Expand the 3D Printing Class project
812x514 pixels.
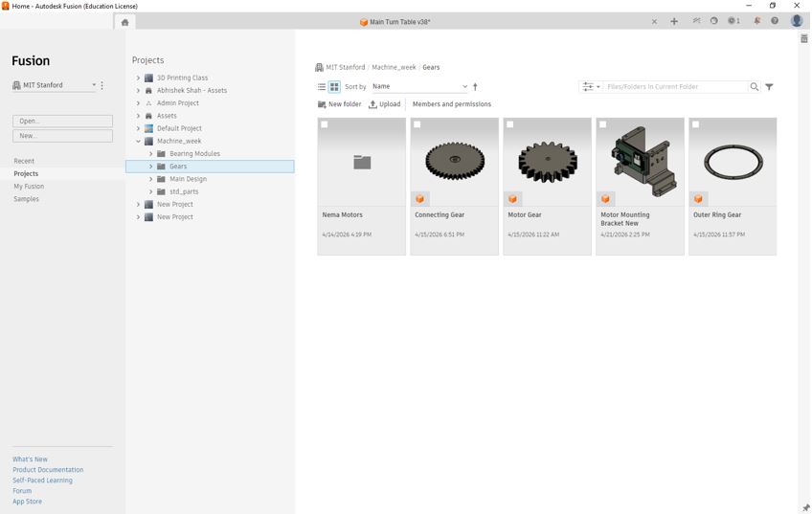138,78
